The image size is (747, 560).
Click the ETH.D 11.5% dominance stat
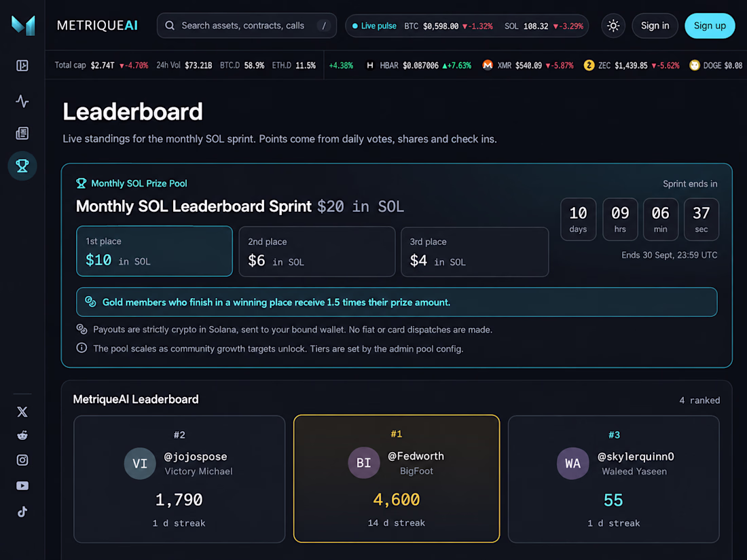pos(293,65)
